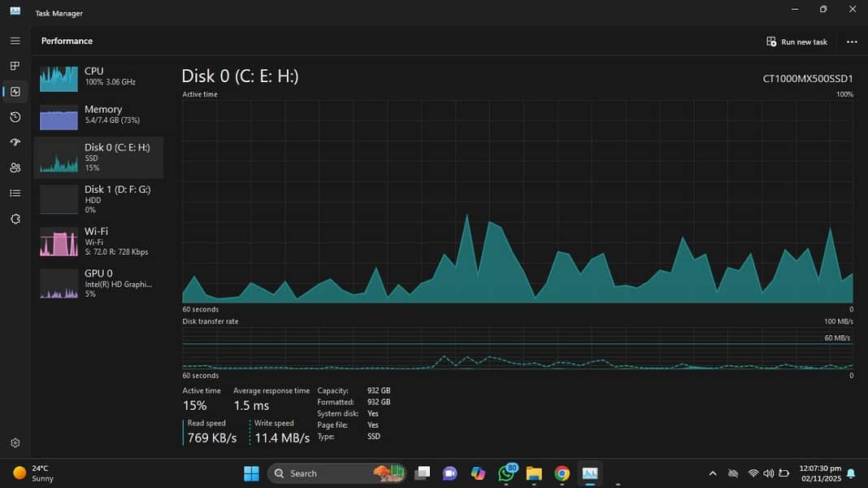The image size is (868, 488).
Task: Open Copilot from the taskbar
Action: click(x=477, y=473)
